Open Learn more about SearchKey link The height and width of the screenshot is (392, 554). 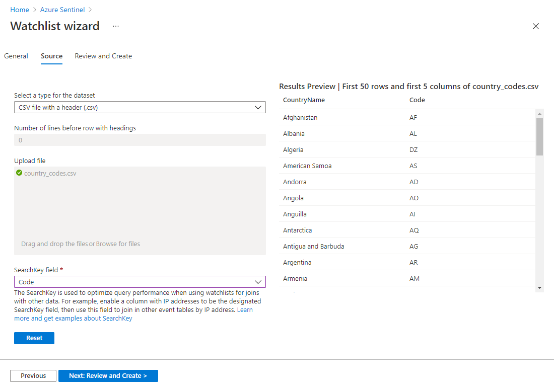click(x=73, y=319)
